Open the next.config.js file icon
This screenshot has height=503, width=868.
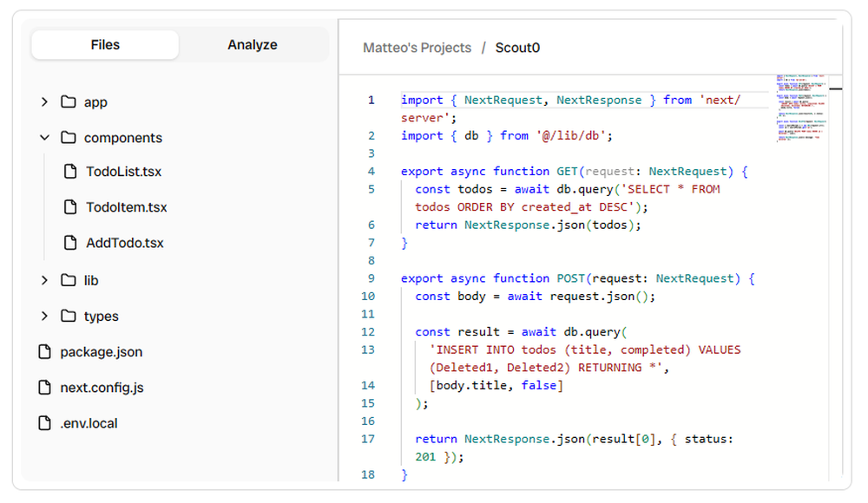coord(44,388)
